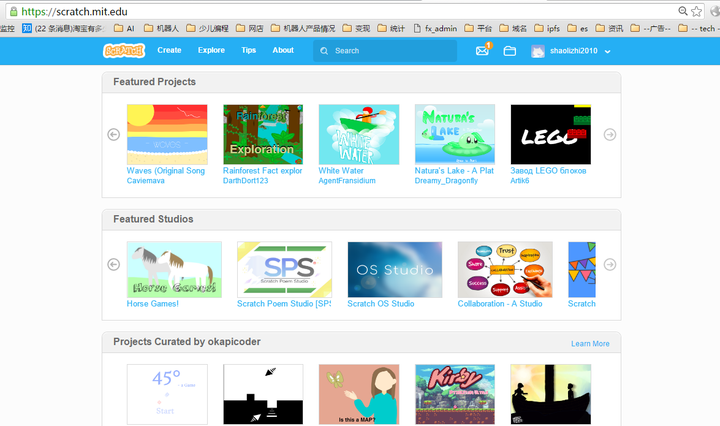Open author Artik6 profile link
The image size is (720, 426).
click(520, 181)
